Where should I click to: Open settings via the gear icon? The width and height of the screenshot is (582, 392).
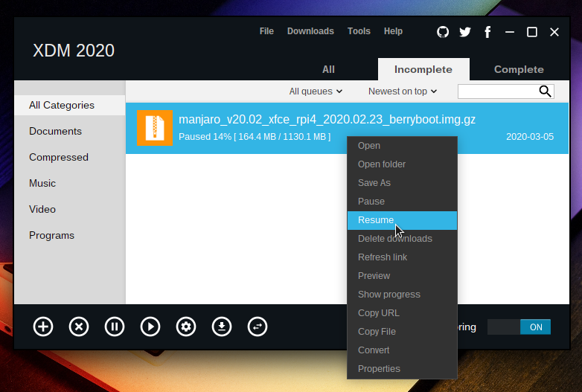pyautogui.click(x=186, y=327)
